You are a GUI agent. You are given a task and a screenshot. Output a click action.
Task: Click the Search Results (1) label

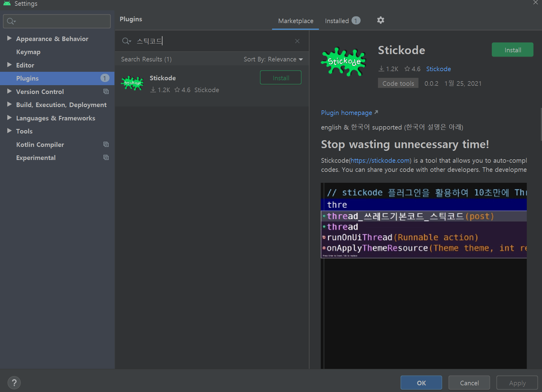pyautogui.click(x=146, y=59)
